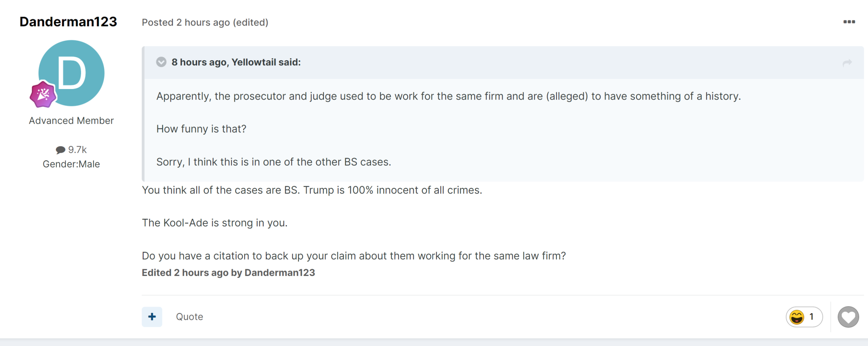The width and height of the screenshot is (868, 346).
Task: Open the post options three-dots menu
Action: tap(849, 22)
